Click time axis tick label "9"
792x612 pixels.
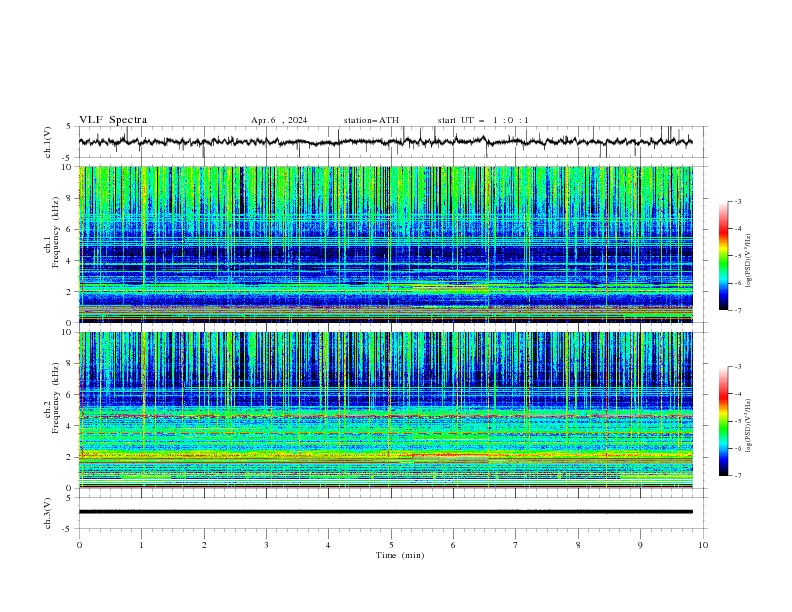(x=640, y=545)
